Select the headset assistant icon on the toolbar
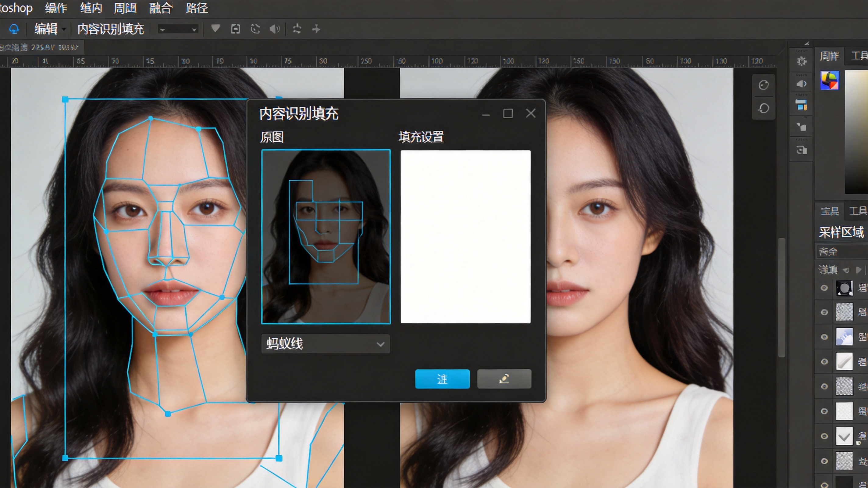Screen dimensions: 868x488 [13, 29]
